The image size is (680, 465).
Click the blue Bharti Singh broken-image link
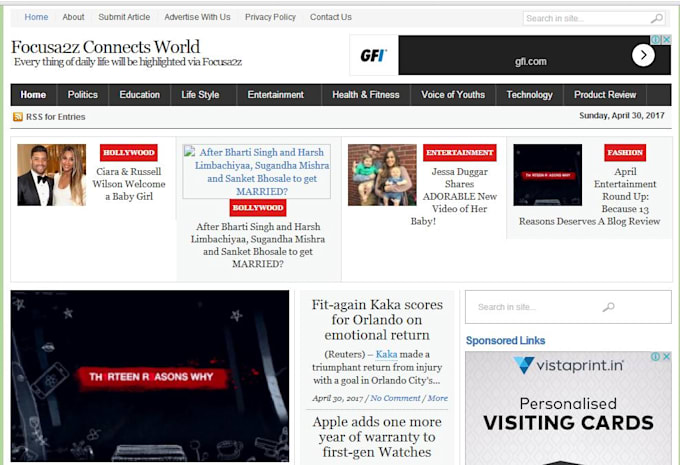(x=257, y=172)
